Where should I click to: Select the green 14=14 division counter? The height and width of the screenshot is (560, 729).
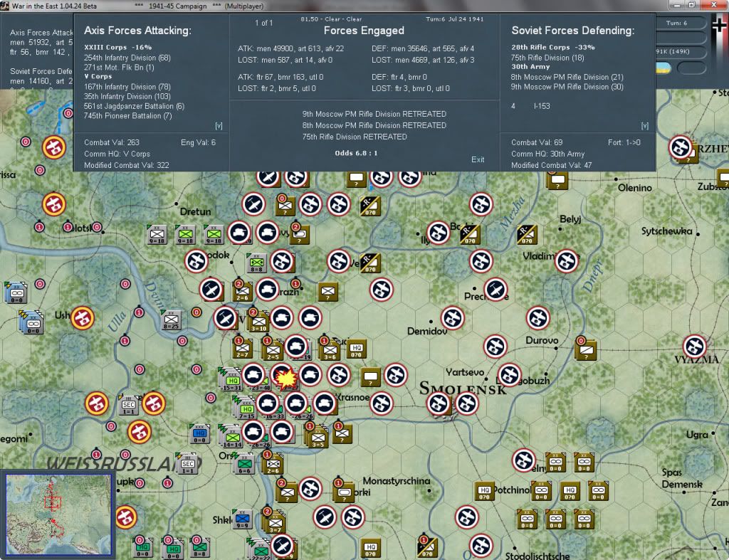coord(232,438)
